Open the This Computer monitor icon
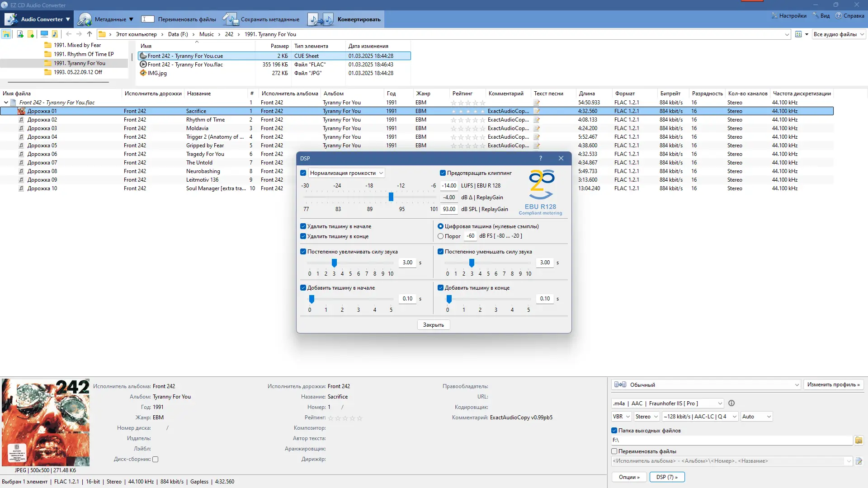This screenshot has width=868, height=488. coord(44,34)
